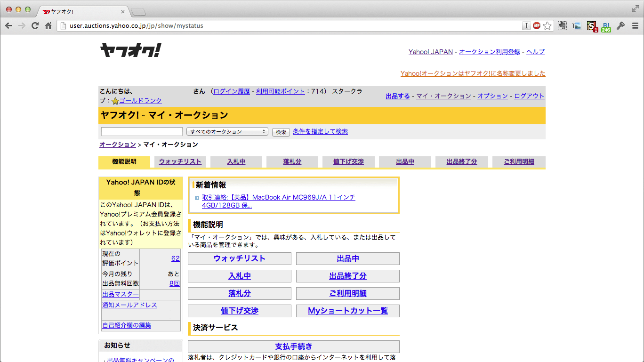Click the browser address bar URL
644x362 pixels.
137,26
